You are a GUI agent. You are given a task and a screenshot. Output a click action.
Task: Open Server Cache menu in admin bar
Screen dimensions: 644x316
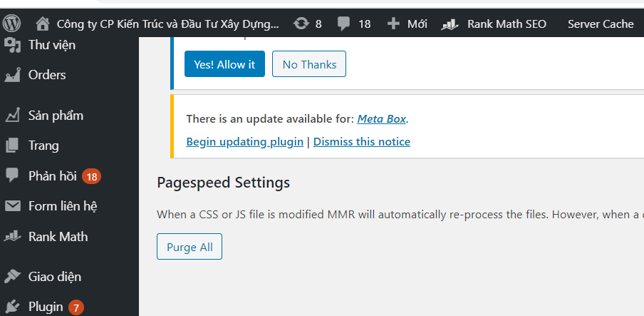click(601, 24)
